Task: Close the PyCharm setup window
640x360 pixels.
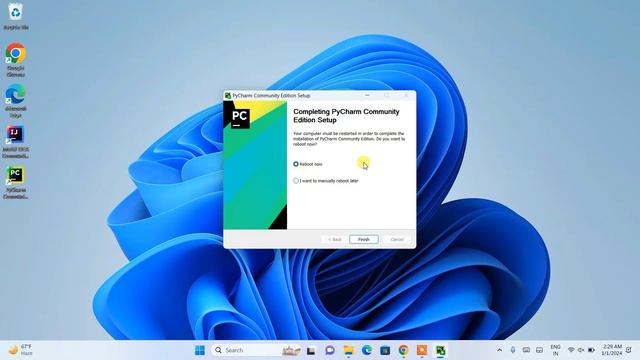Action: pos(406,96)
